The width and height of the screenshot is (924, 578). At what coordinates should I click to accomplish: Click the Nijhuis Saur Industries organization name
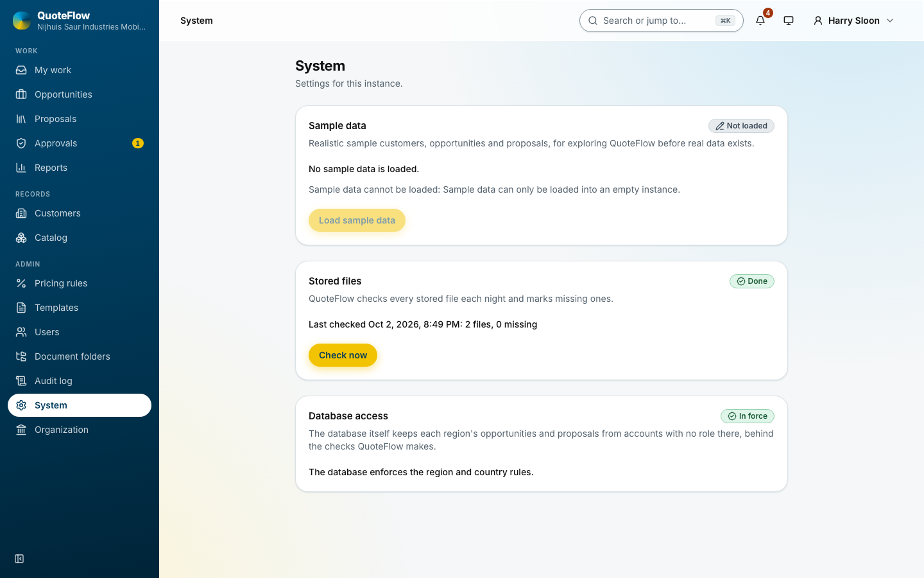[x=91, y=27]
